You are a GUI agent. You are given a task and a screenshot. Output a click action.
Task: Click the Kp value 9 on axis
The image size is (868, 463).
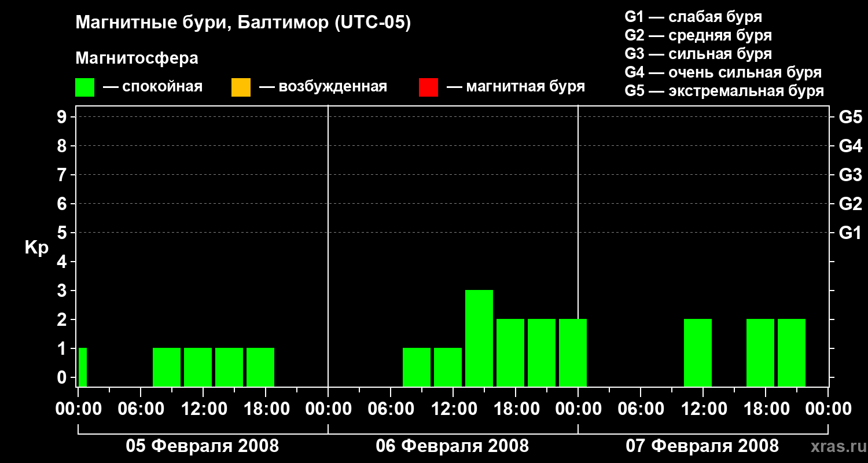tap(63, 117)
